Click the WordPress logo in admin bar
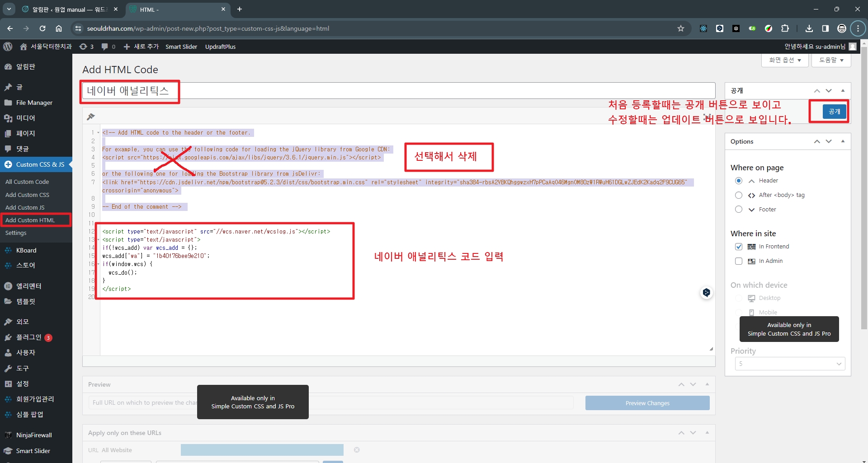The height and width of the screenshot is (463, 868). coord(8,47)
